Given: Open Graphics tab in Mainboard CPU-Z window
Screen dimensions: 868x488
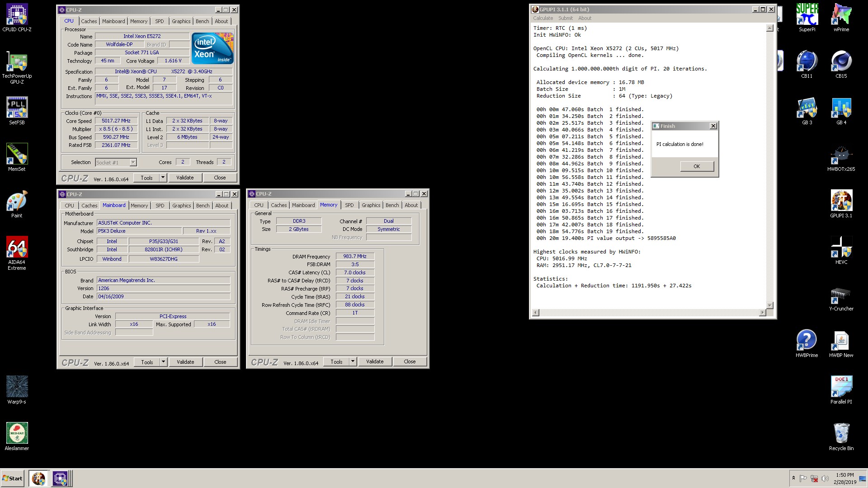Looking at the screenshot, I should [x=182, y=206].
